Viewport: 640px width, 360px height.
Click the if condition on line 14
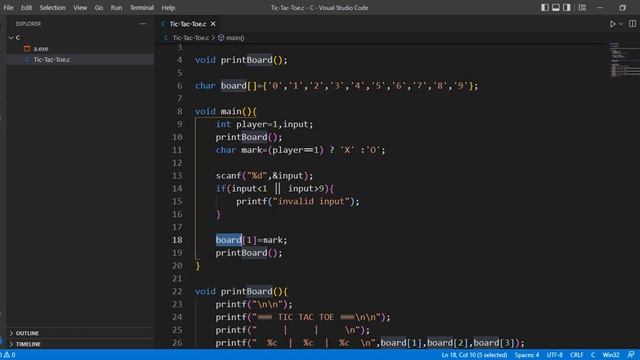click(275, 189)
